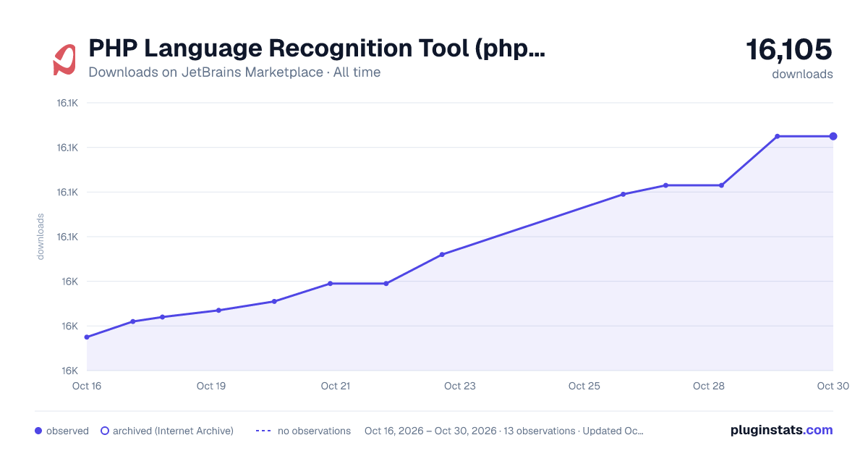868x456 pixels.
Task: Click the Oct 21 axis label
Action: pyautogui.click(x=336, y=386)
